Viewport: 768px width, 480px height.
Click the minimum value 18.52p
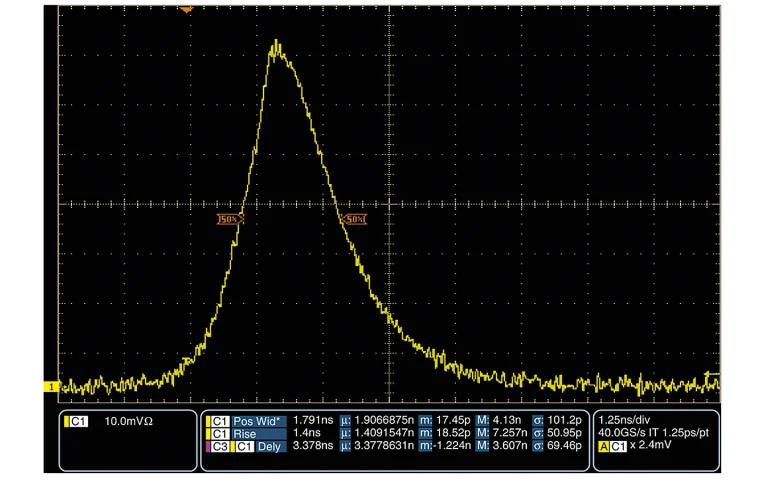(452, 433)
